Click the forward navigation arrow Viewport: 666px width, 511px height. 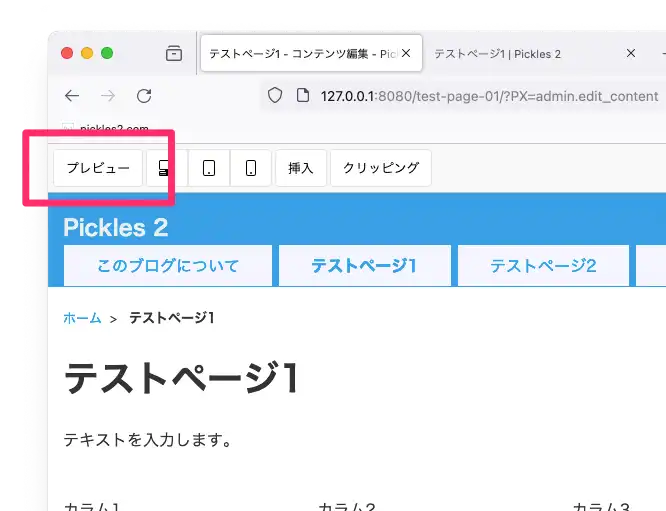[x=108, y=96]
